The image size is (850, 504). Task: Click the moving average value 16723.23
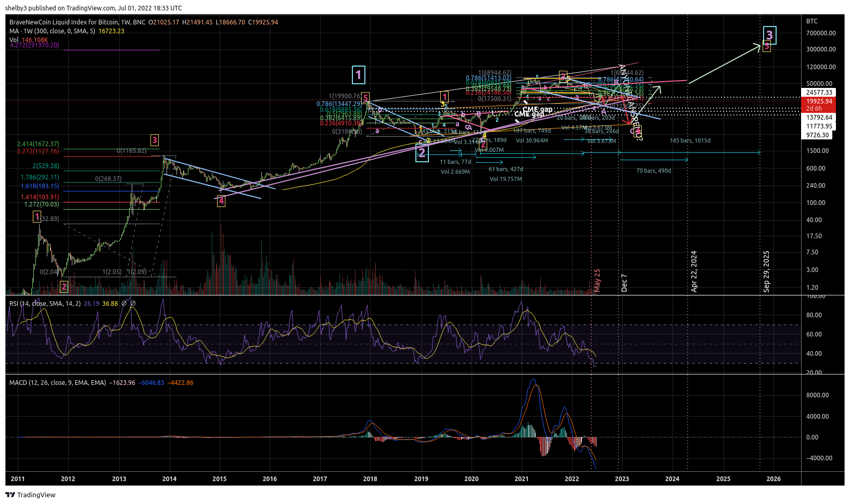pyautogui.click(x=111, y=31)
